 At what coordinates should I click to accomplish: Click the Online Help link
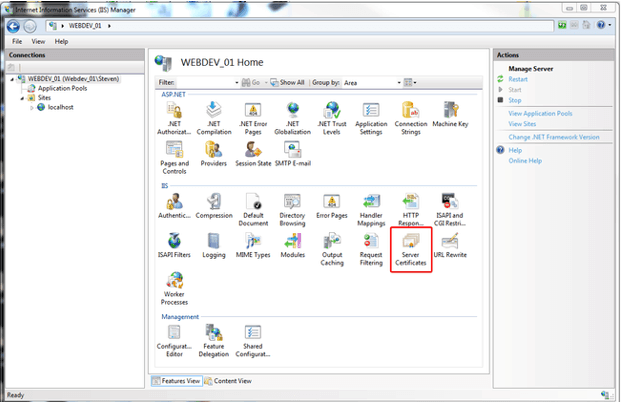pyautogui.click(x=525, y=161)
